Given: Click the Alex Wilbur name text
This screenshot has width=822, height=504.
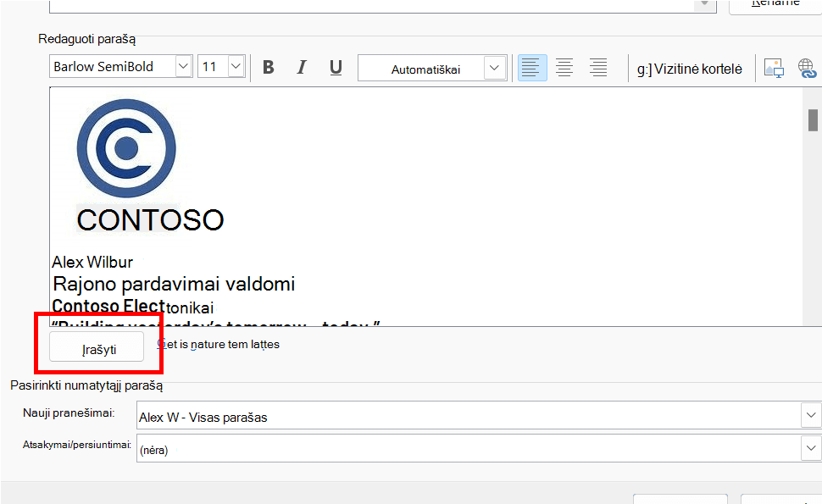Looking at the screenshot, I should pyautogui.click(x=92, y=262).
